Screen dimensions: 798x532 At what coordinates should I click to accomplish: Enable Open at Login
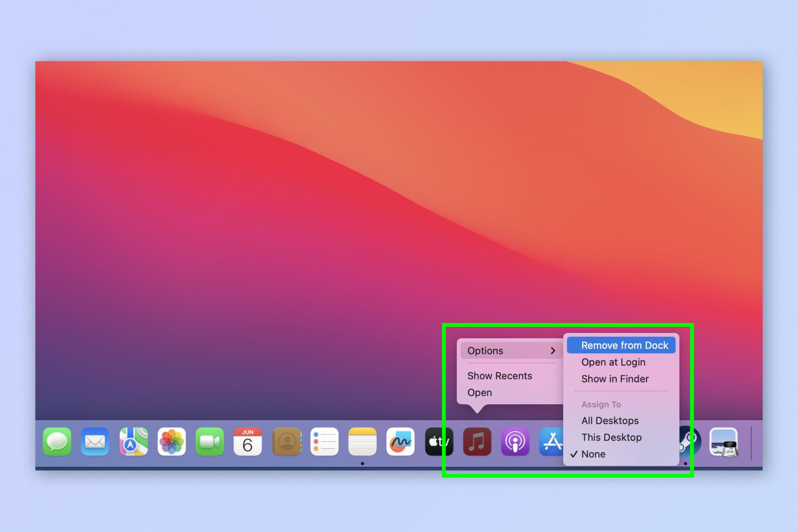621,362
